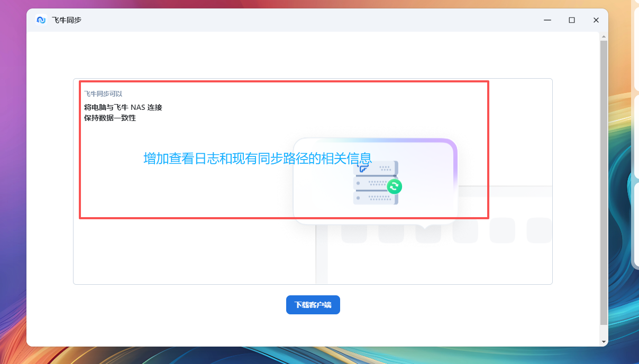The height and width of the screenshot is (364, 639).
Task: Click the 飞牛同步 window title text
Action: (x=67, y=20)
